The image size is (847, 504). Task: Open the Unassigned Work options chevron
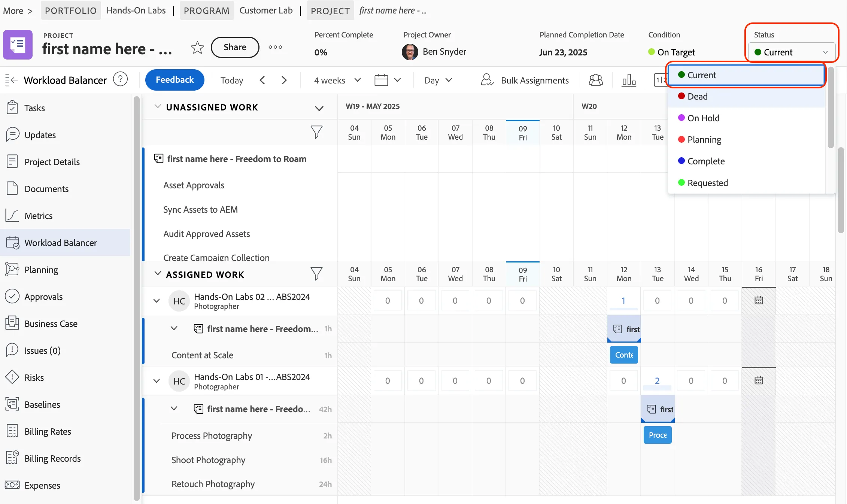click(319, 108)
